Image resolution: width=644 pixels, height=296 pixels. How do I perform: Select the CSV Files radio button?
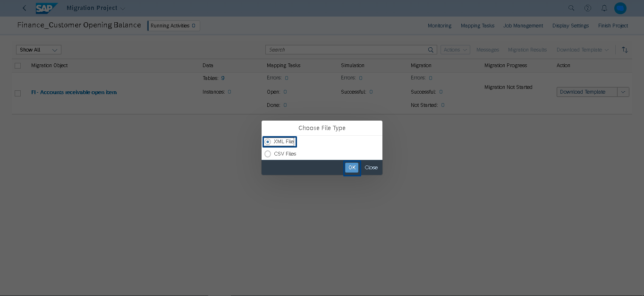[x=268, y=154]
